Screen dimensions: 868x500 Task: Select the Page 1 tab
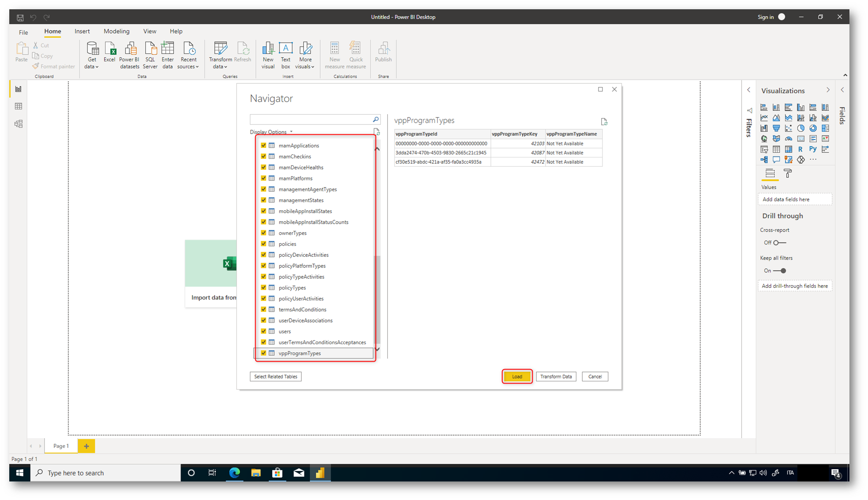point(61,446)
